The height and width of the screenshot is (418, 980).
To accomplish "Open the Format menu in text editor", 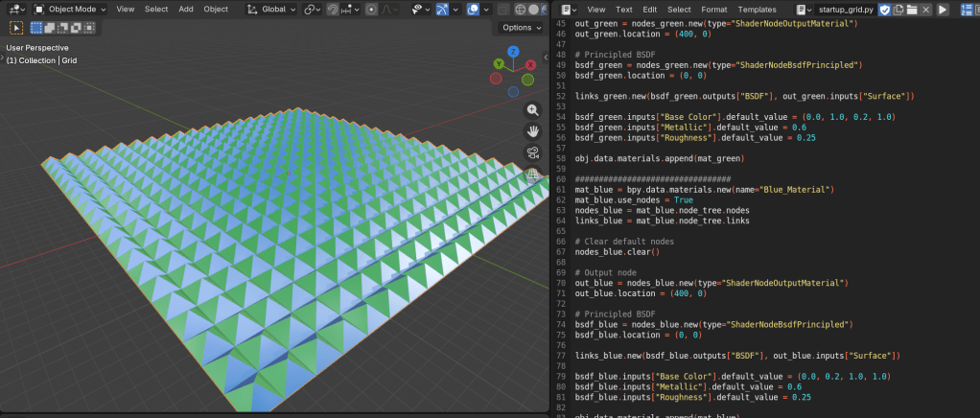I will (713, 10).
